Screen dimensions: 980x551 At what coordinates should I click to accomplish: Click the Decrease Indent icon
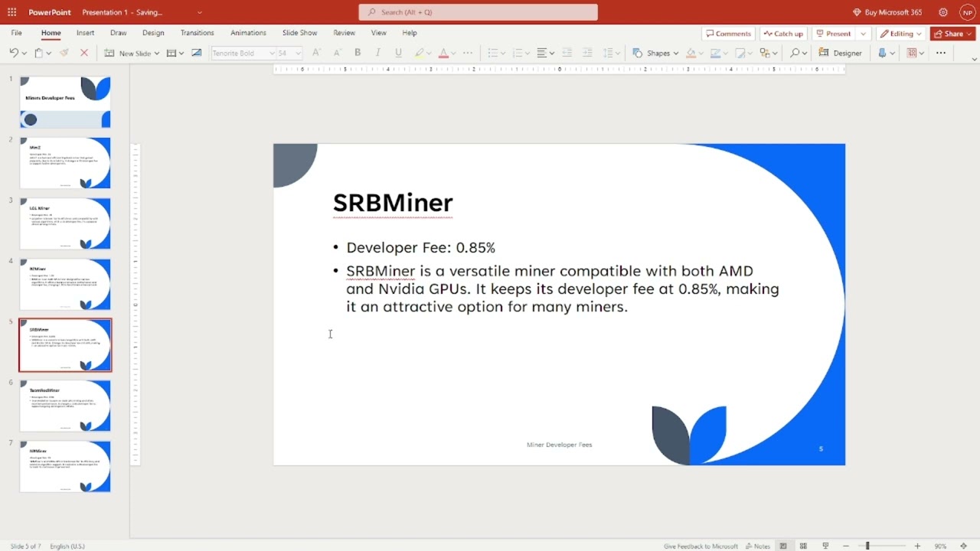(x=567, y=53)
